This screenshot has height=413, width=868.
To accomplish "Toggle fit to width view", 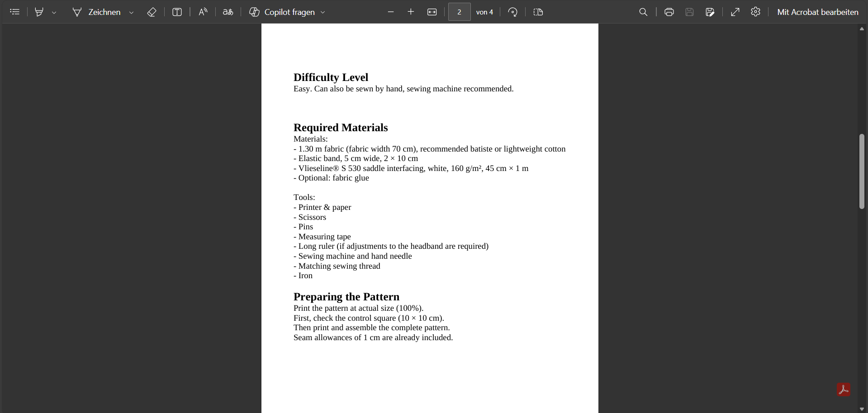I will (x=432, y=12).
